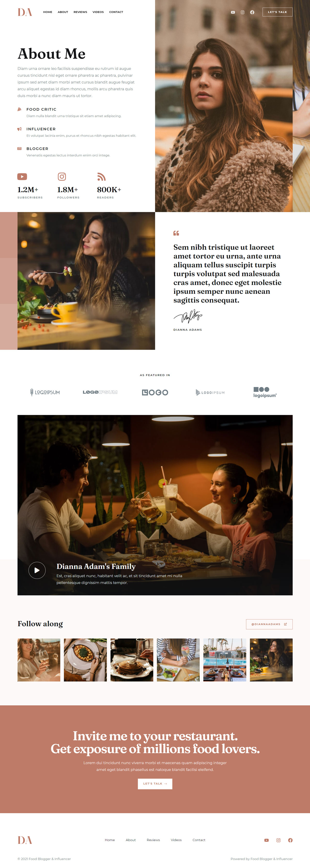This screenshot has height=868, width=310.
Task: Open the footer Facebook icon
Action: pos(290,840)
